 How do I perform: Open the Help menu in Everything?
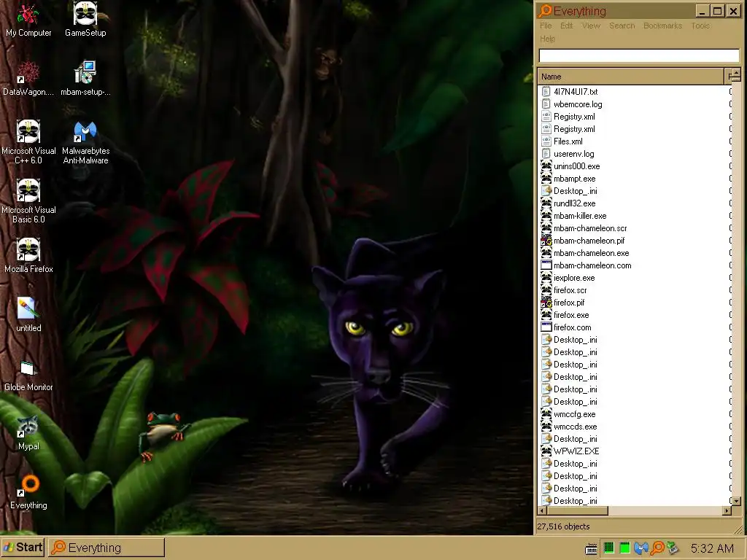click(x=547, y=39)
